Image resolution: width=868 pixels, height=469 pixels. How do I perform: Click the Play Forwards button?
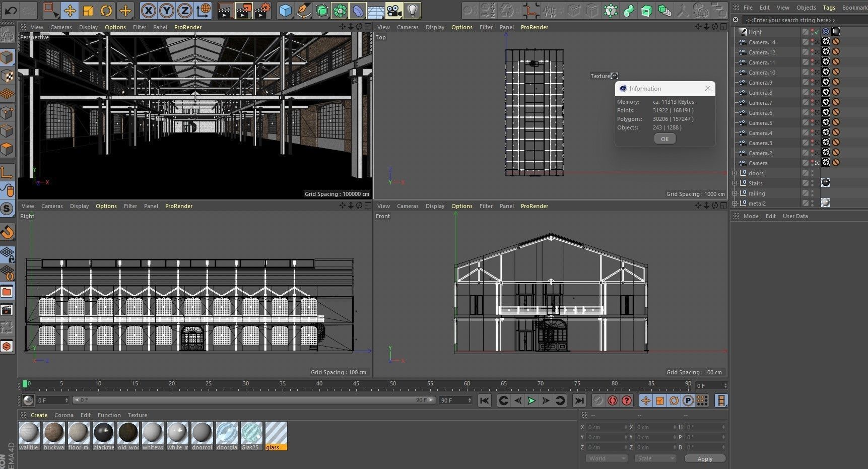coord(531,400)
